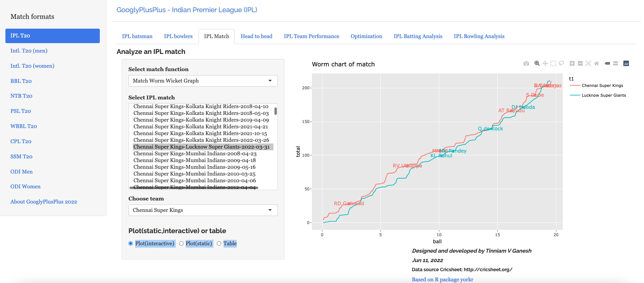Screen dimensions: 644x283
Task: Choose the Table radio option
Action: 219,244
